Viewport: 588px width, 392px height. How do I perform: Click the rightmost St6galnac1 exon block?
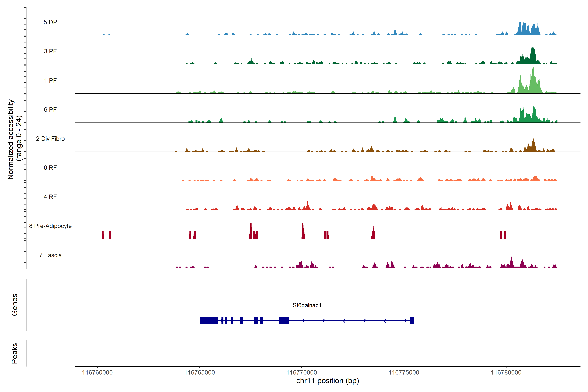(x=412, y=320)
